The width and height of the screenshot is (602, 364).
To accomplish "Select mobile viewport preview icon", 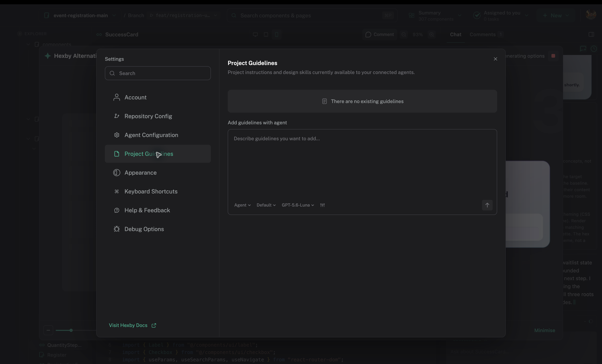I will pos(276,34).
